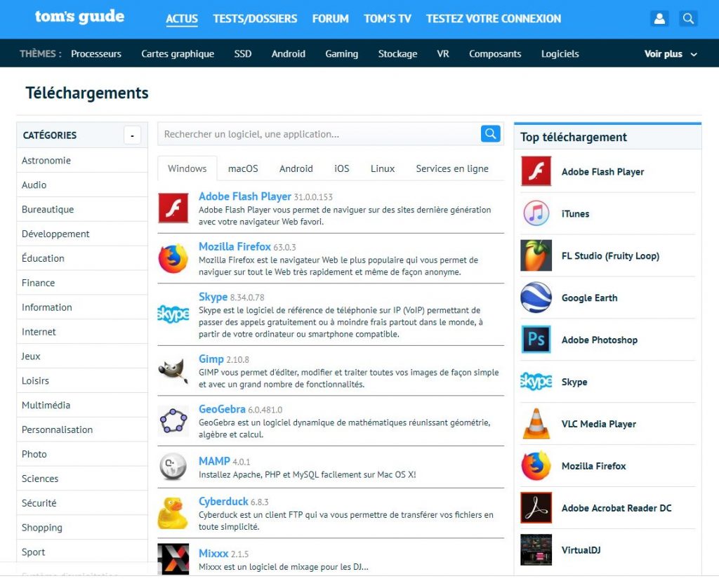The height and width of the screenshot is (588, 719).
Task: Switch to the macOS tab
Action: (243, 168)
